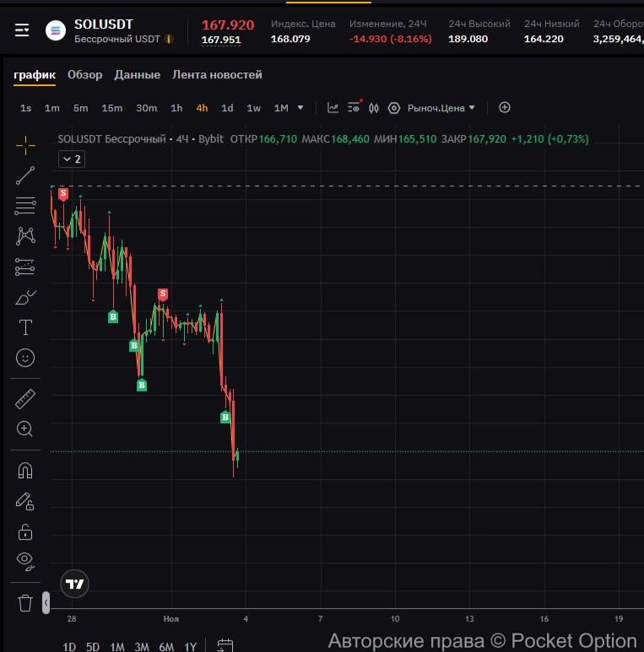Select the 5D date range
The image size is (644, 652).
pyautogui.click(x=93, y=646)
